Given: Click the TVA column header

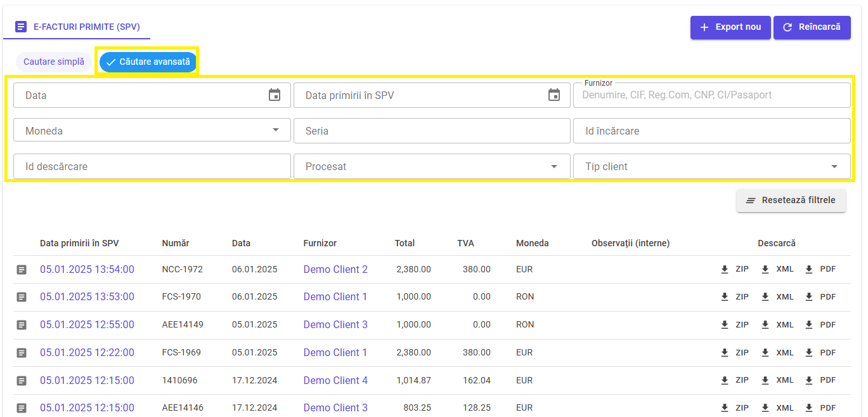Looking at the screenshot, I should pos(465,243).
